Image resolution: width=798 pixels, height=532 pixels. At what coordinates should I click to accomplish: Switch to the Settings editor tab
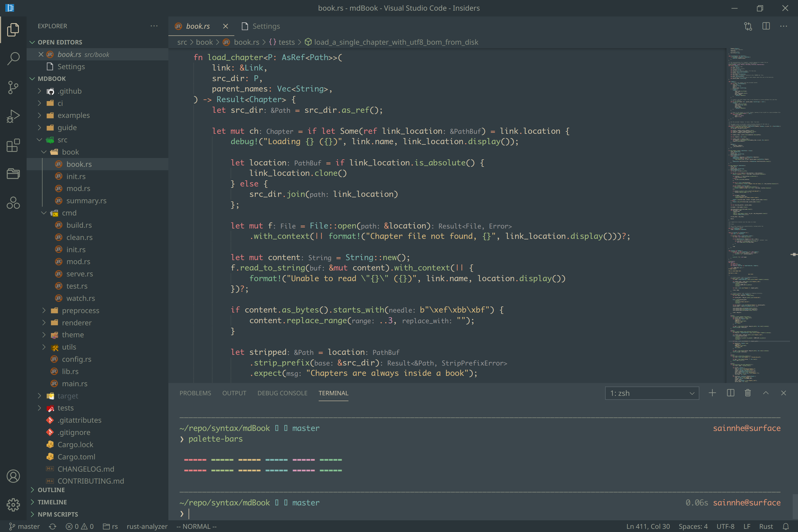tap(266, 26)
